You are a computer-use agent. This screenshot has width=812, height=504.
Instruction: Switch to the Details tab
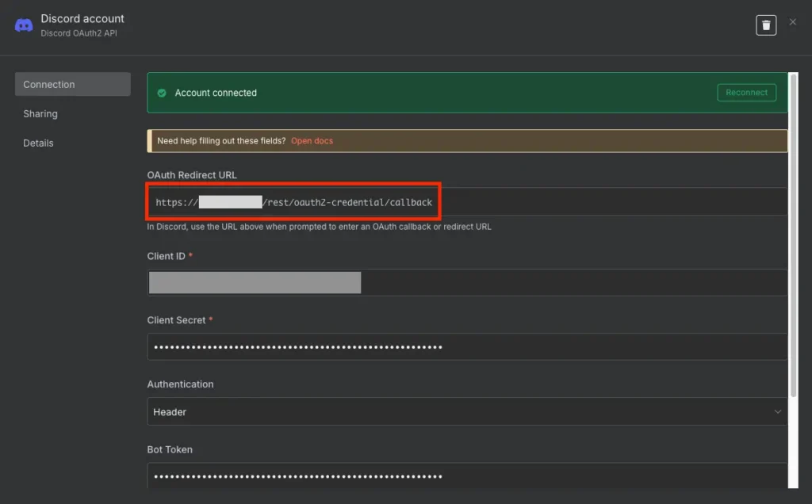pos(38,143)
